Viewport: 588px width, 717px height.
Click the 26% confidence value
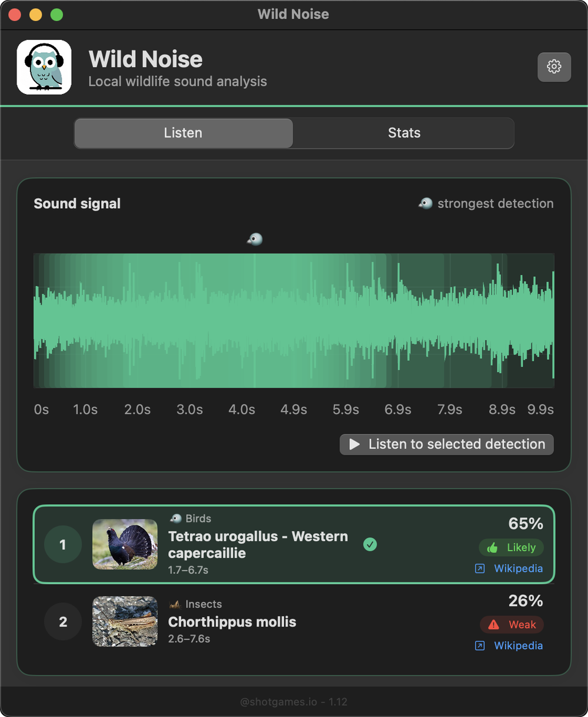point(526,601)
